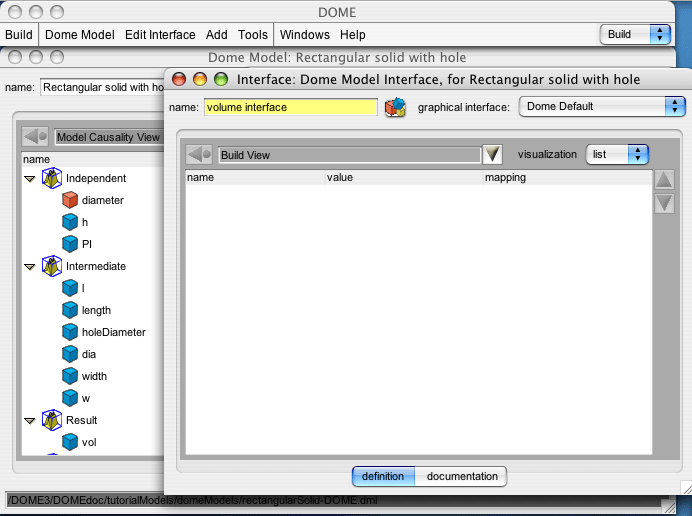Open the graphical interface Dome Default dropdown
This screenshot has height=516, width=692.
click(x=602, y=106)
